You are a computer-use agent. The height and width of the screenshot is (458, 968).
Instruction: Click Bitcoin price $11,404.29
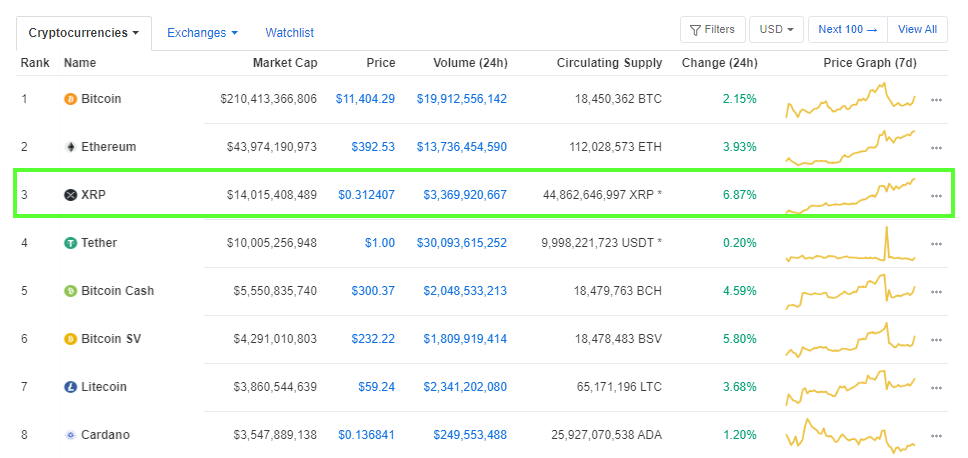click(x=365, y=99)
